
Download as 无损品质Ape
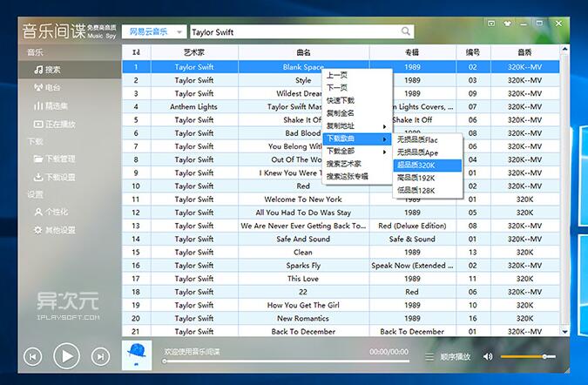(428, 152)
